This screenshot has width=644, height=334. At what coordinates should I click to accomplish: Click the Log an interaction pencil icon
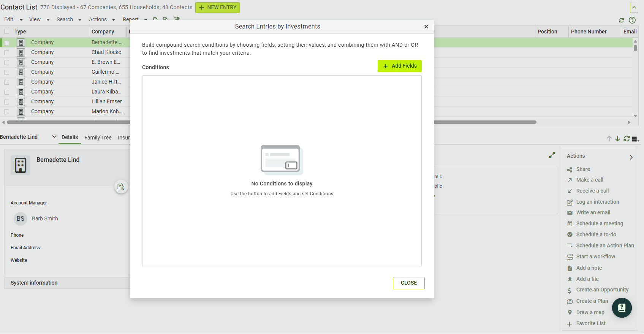click(x=570, y=202)
